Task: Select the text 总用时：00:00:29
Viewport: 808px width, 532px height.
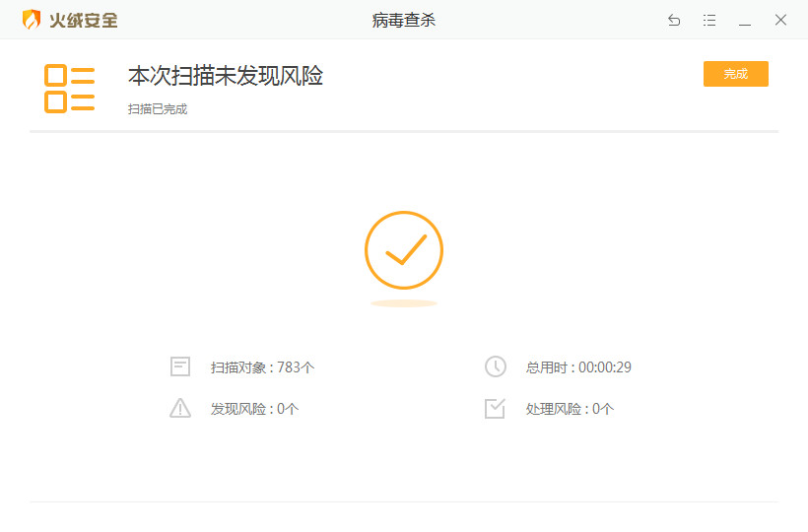Action: pos(578,367)
